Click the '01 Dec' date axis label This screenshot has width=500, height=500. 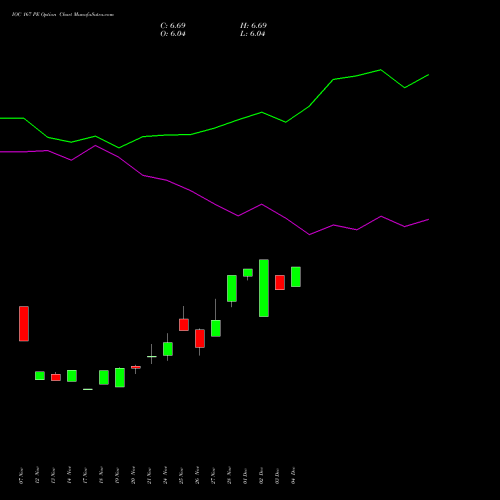click(x=245, y=476)
